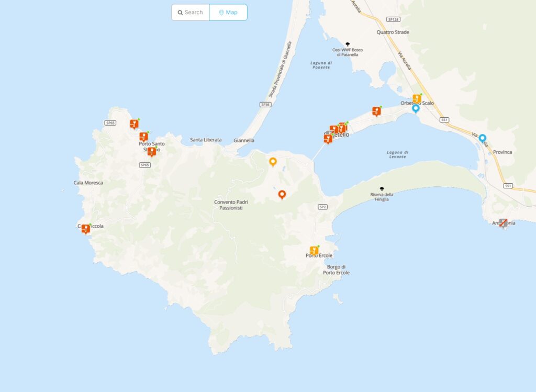This screenshot has height=392, width=536.
Task: Open the crossed-out grey charger at Ansedonia
Action: pyautogui.click(x=503, y=223)
